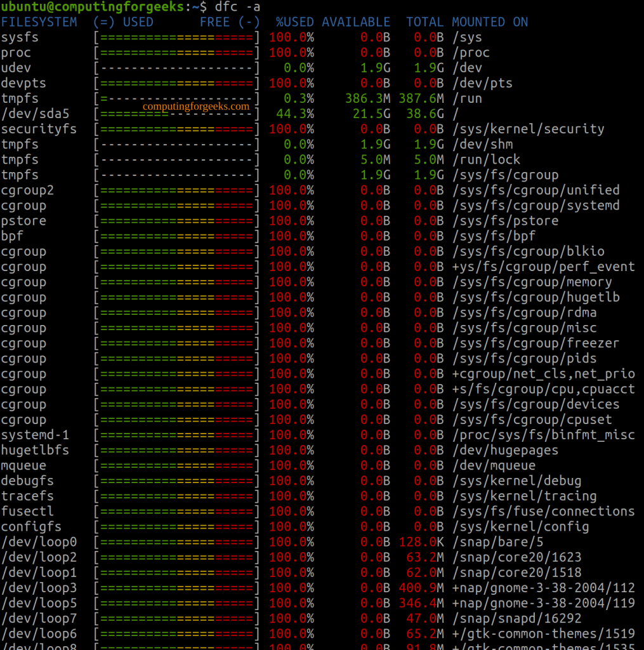Click the /sys/fs/cgroup/misc mount path
The width and height of the screenshot is (644, 650).
tap(524, 328)
